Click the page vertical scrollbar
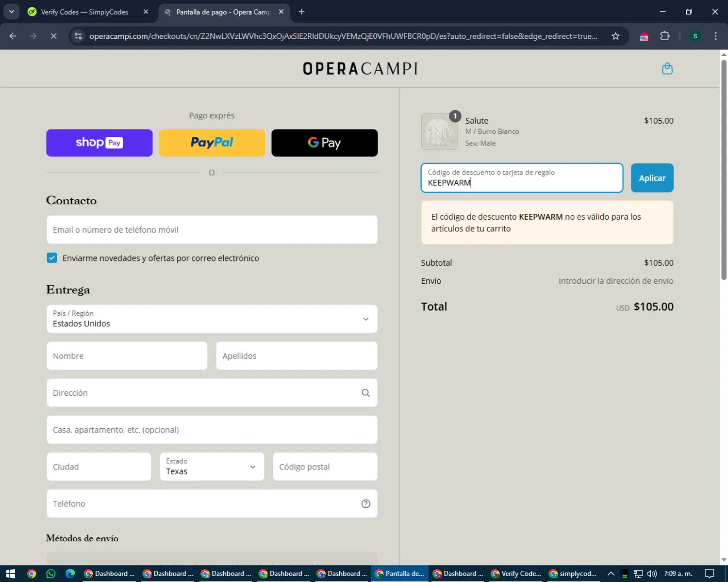Viewport: 728px width, 582px height. tap(724, 170)
